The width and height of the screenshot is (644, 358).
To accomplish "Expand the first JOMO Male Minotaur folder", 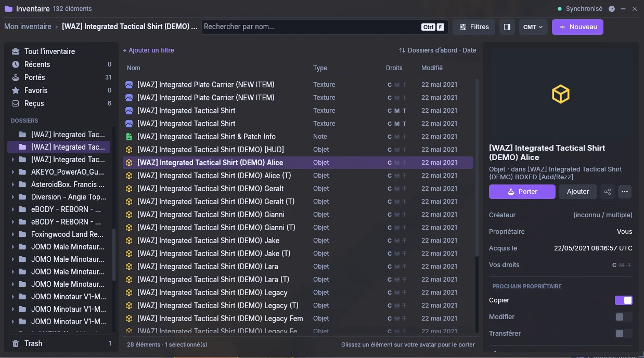I will tap(13, 247).
